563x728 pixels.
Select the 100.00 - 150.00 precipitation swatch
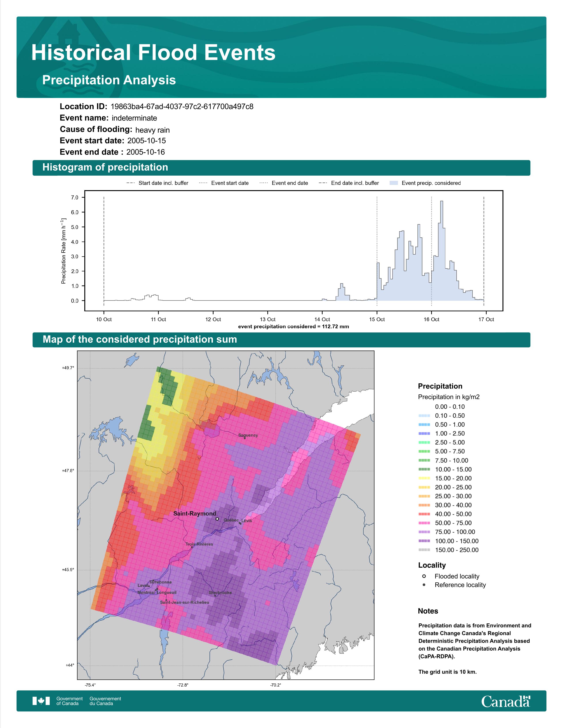(424, 541)
